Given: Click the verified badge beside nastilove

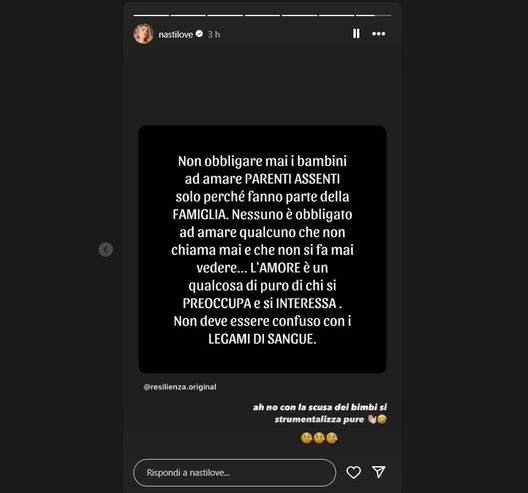Looking at the screenshot, I should pyautogui.click(x=199, y=34).
